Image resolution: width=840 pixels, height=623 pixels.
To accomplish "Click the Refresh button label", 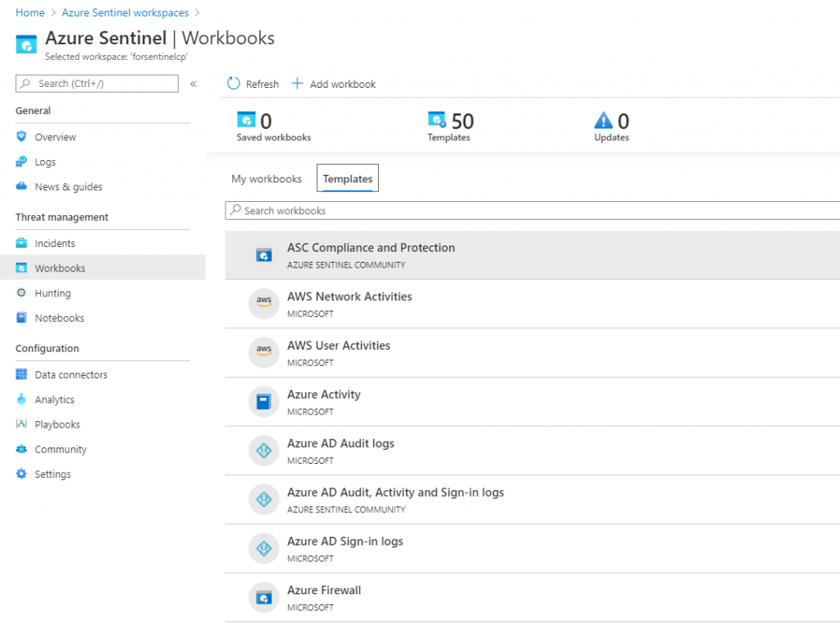I will tap(262, 84).
